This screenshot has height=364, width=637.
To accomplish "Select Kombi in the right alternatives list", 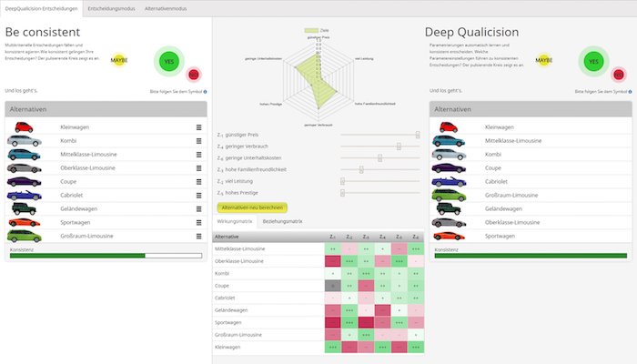I will coord(531,155).
